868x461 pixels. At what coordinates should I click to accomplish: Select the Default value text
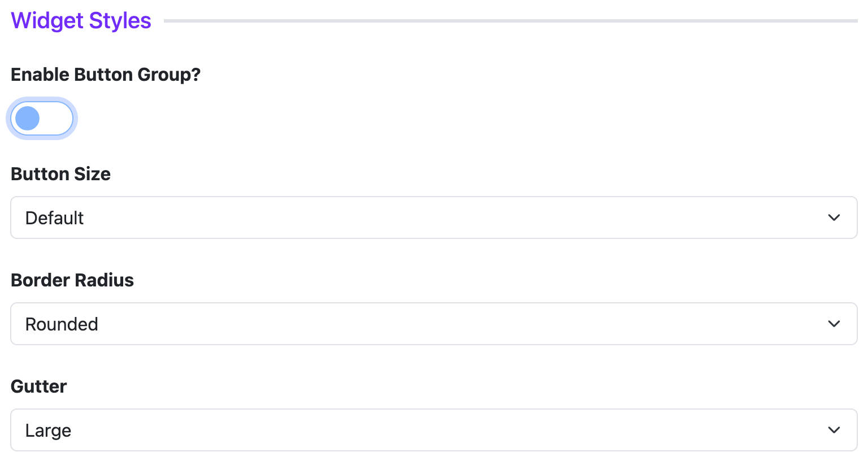54,218
